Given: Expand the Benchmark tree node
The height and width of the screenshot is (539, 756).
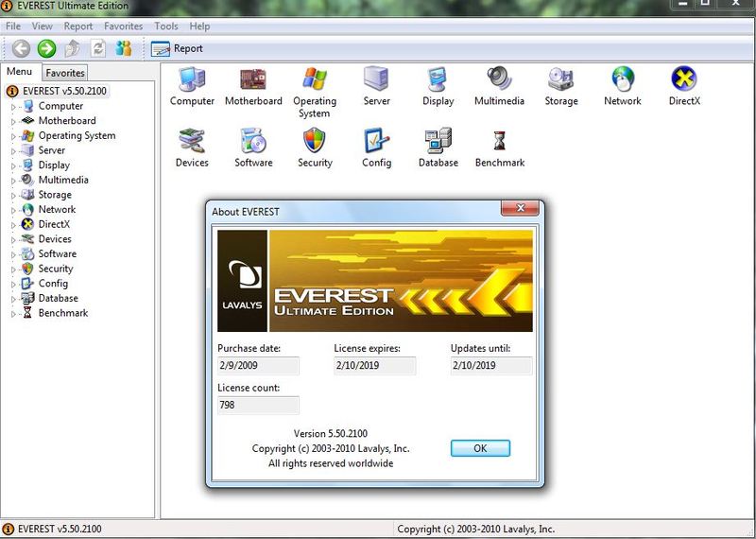Looking at the screenshot, I should pyautogui.click(x=13, y=314).
